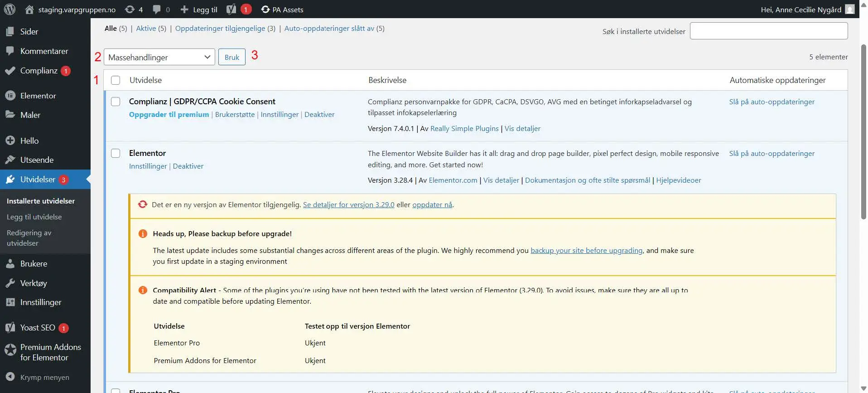The image size is (868, 393).
Task: Click the Sider pages icon in sidebar
Action: [x=10, y=31]
